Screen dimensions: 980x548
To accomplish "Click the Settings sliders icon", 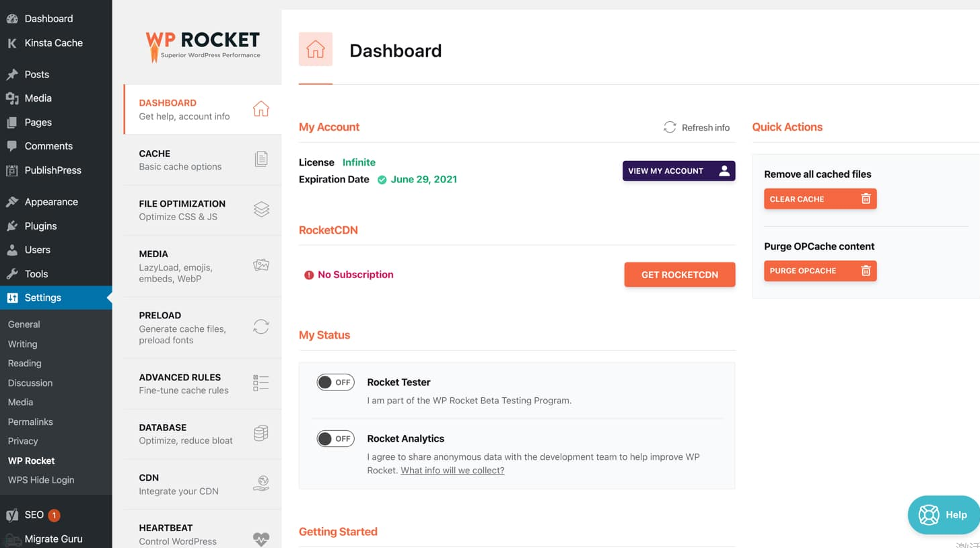I will coord(12,298).
